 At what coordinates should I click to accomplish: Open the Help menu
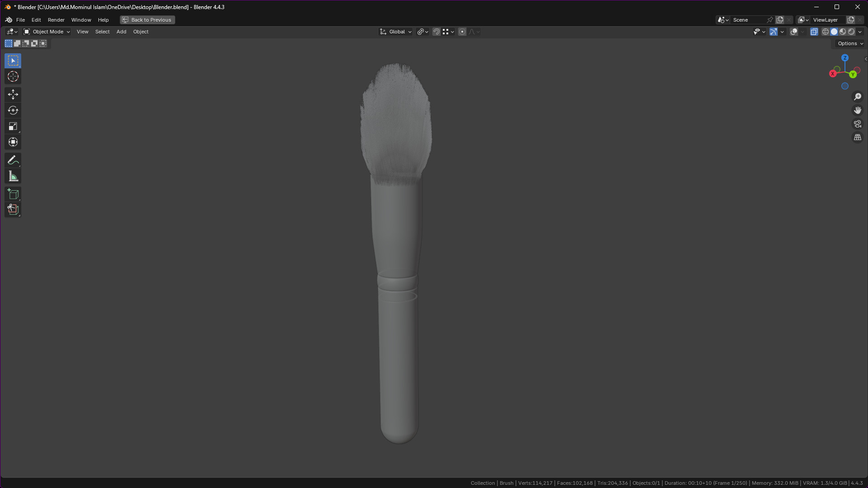click(103, 20)
